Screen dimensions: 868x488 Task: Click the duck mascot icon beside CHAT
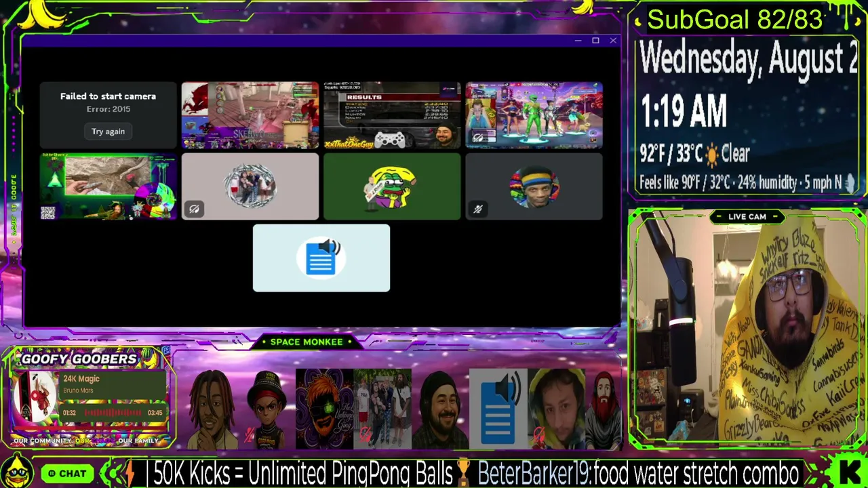coord(17,471)
